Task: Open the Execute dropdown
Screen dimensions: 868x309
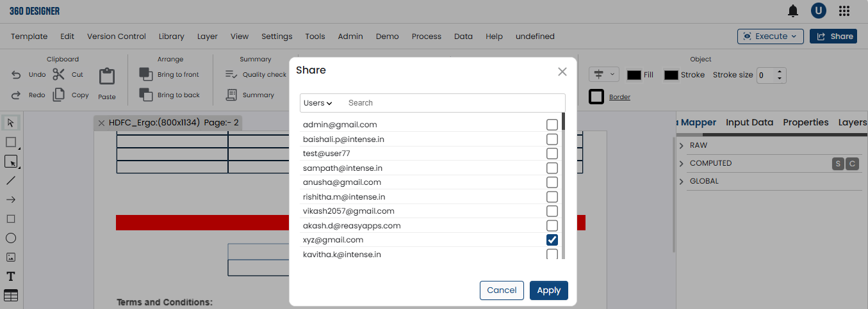Action: pyautogui.click(x=771, y=36)
